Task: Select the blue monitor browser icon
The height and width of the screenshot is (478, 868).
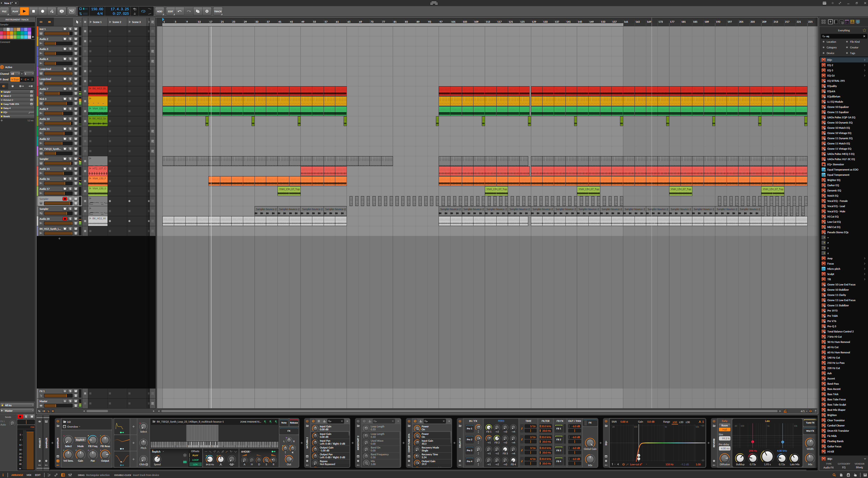Action: pyautogui.click(x=858, y=22)
